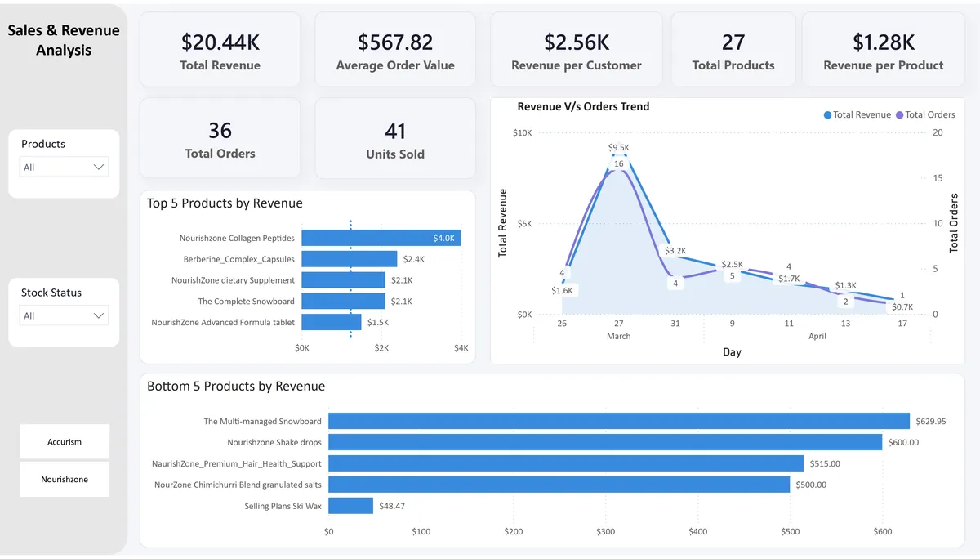
Task: Click the Total Orders legend marker
Action: point(900,115)
